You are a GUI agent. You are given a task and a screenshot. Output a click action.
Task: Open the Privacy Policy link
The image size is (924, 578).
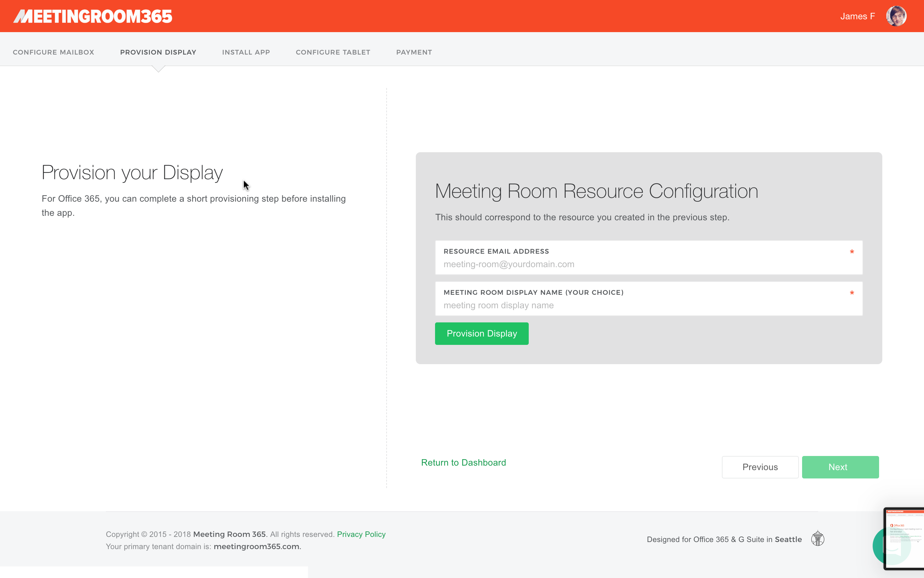click(361, 534)
